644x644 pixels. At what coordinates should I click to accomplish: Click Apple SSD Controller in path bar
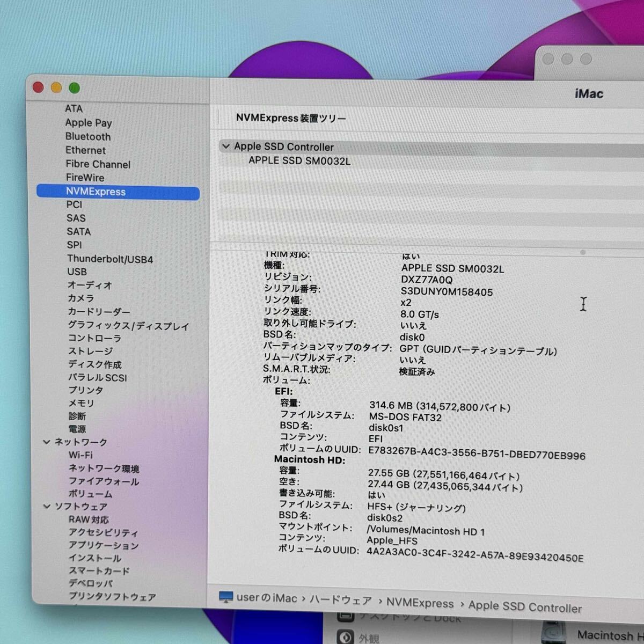(525, 607)
